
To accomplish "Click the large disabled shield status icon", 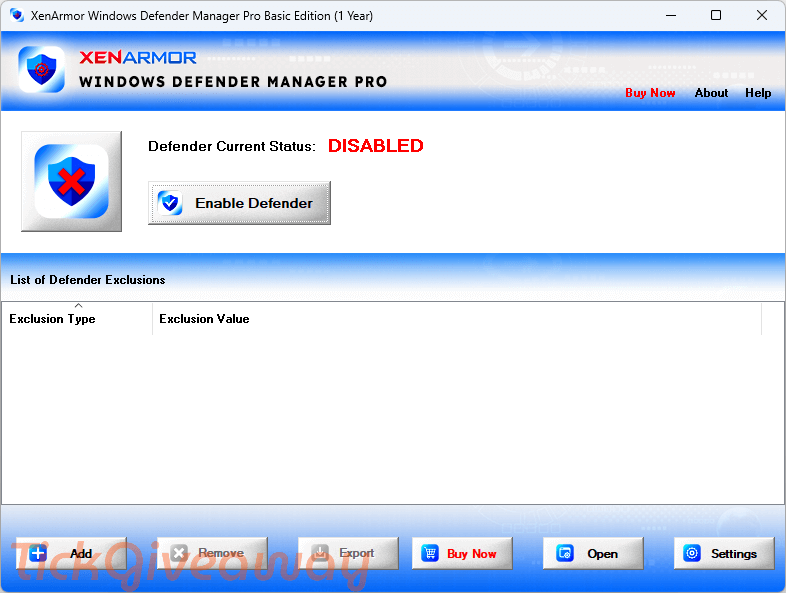I will pos(71,181).
